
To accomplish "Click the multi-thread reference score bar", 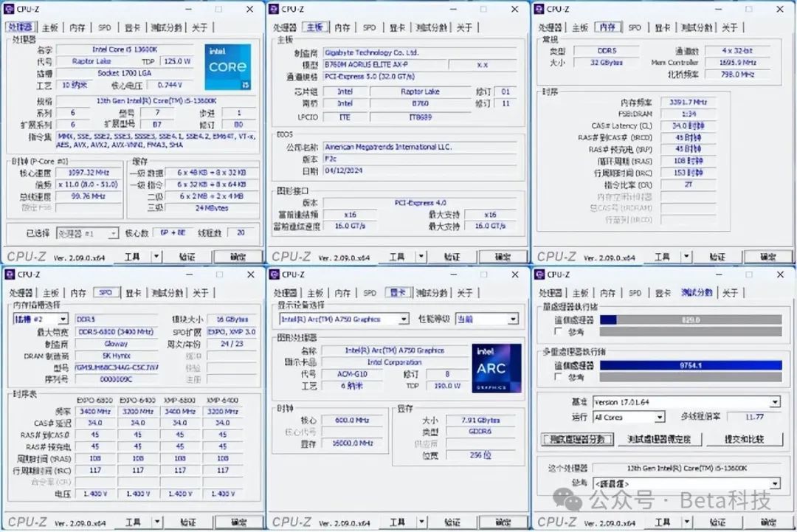I will [x=691, y=376].
